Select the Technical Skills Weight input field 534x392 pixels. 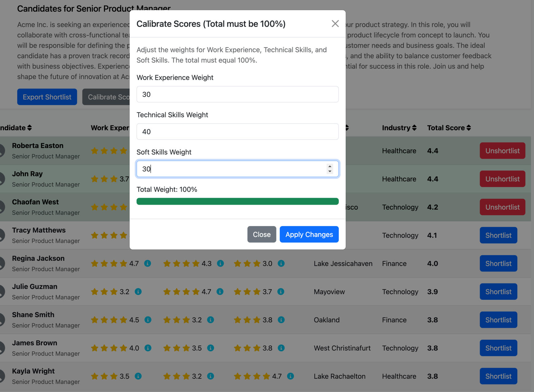coord(238,132)
